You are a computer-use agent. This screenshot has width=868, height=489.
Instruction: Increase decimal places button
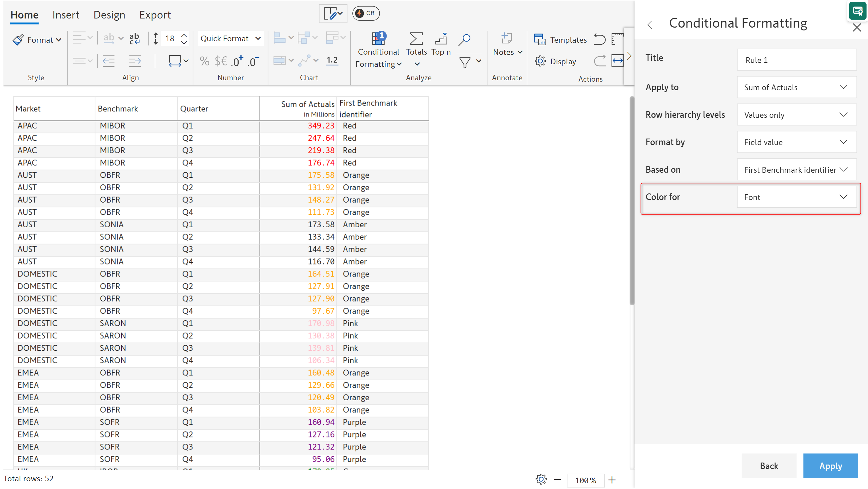pos(237,61)
